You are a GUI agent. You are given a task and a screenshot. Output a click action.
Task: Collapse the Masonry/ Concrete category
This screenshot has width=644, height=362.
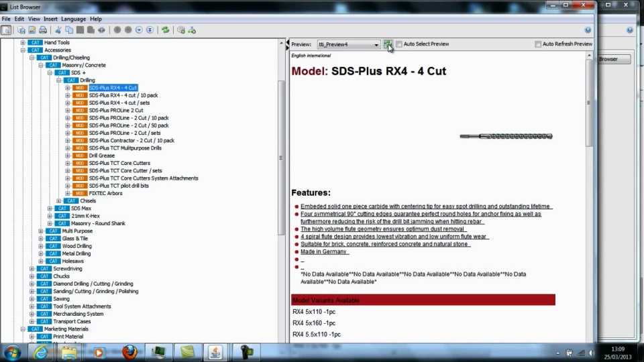[41, 65]
